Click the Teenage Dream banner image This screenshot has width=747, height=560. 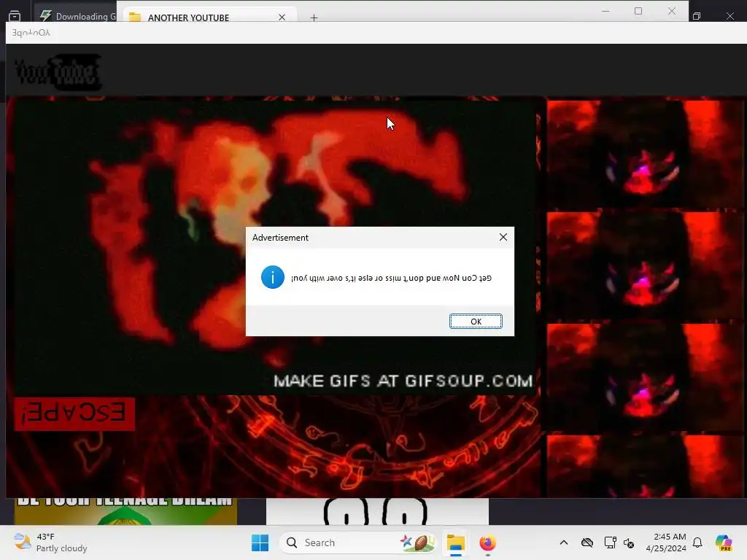(125, 511)
